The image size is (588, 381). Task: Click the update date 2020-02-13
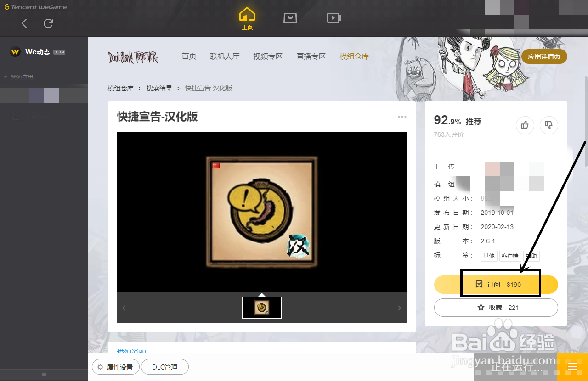(x=497, y=227)
